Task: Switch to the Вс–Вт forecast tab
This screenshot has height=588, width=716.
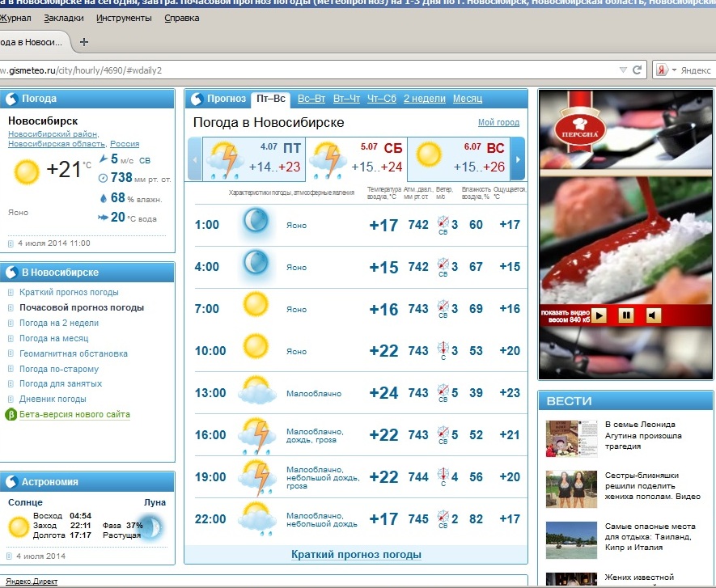Action: coord(311,99)
